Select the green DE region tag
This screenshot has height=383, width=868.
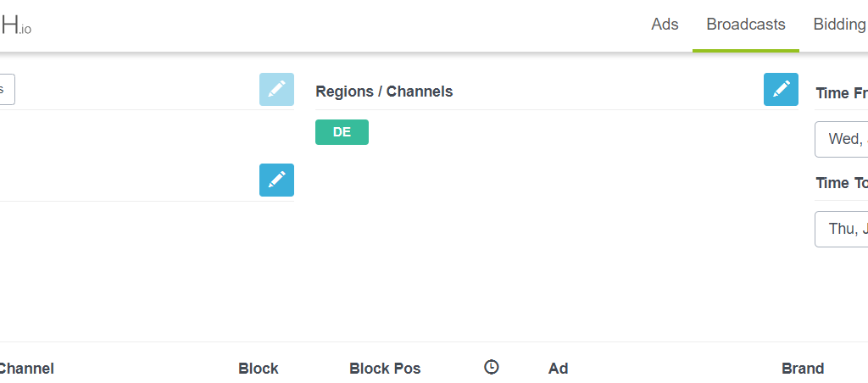coord(342,131)
